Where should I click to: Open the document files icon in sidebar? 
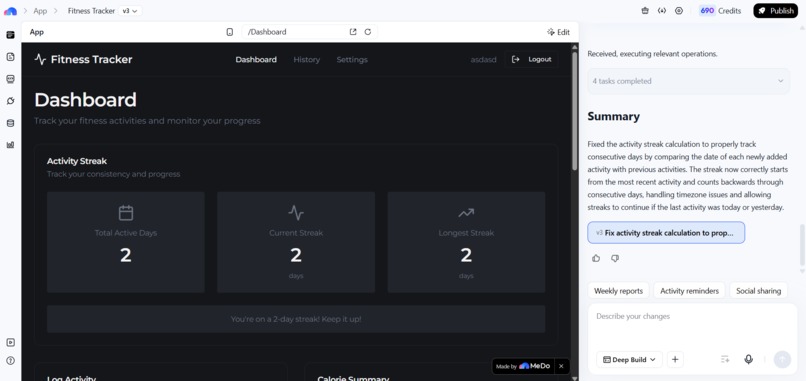pyautogui.click(x=10, y=57)
